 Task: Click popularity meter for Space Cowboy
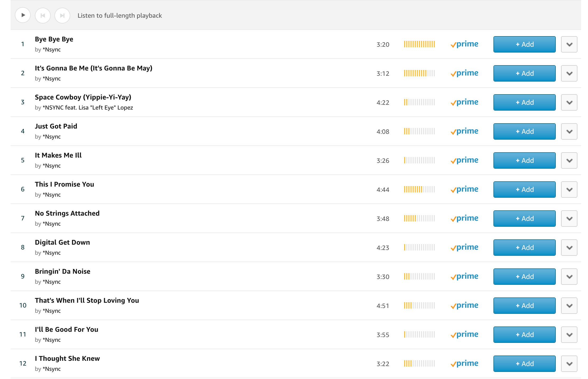pos(419,102)
